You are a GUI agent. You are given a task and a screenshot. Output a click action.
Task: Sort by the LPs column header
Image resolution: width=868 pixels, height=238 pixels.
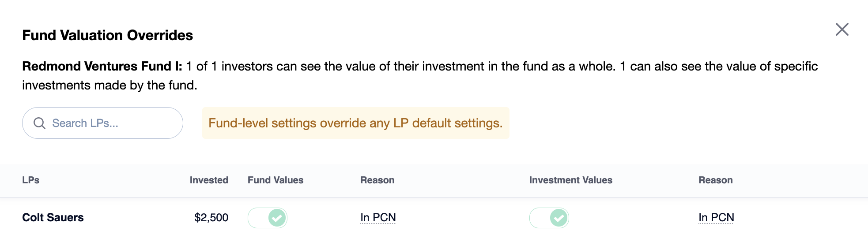pos(31,180)
